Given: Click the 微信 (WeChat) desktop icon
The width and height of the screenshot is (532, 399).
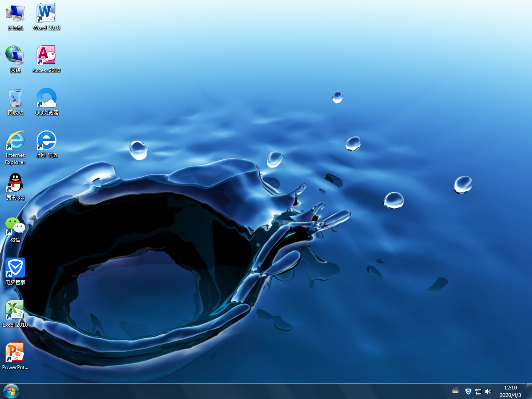Looking at the screenshot, I should point(15,226).
